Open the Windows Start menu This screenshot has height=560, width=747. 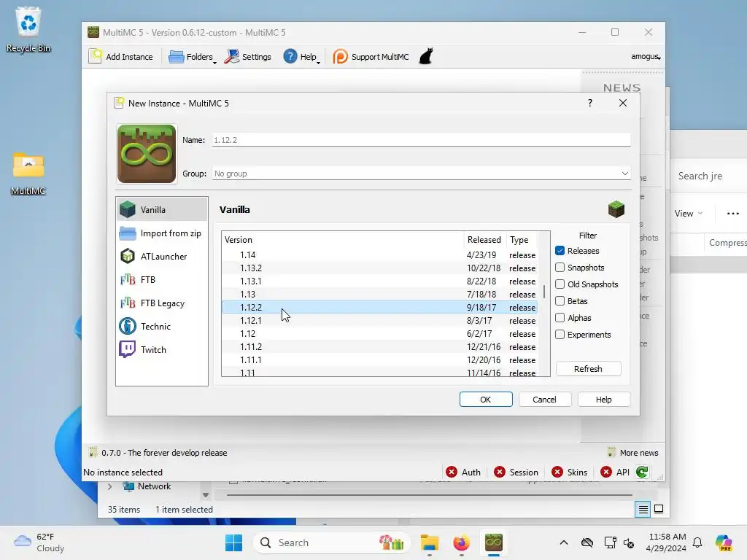tap(233, 542)
